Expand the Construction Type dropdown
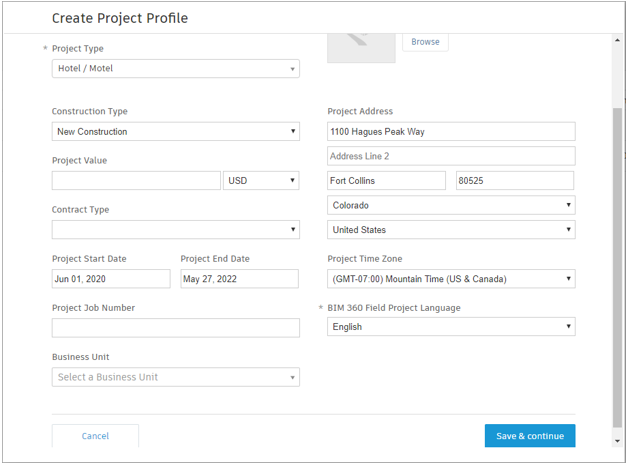 point(175,132)
